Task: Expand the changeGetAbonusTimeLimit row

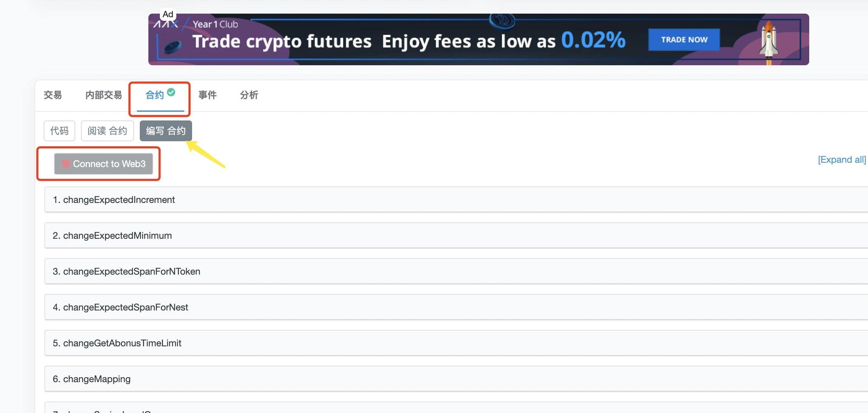Action: 455,343
